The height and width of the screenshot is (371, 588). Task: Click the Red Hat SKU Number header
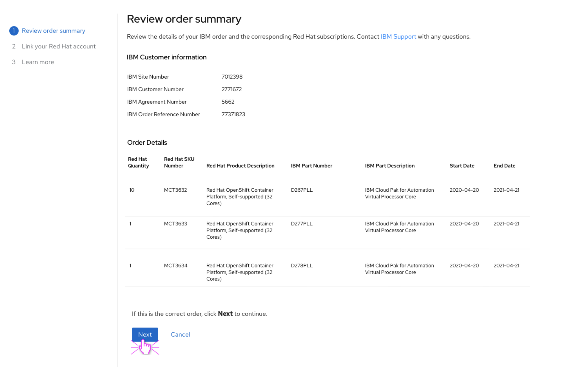179,162
